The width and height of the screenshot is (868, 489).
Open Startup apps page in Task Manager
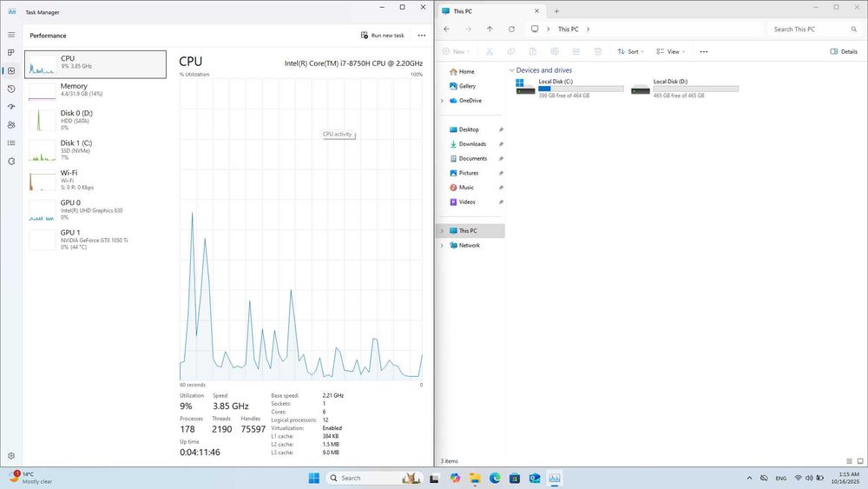11,107
